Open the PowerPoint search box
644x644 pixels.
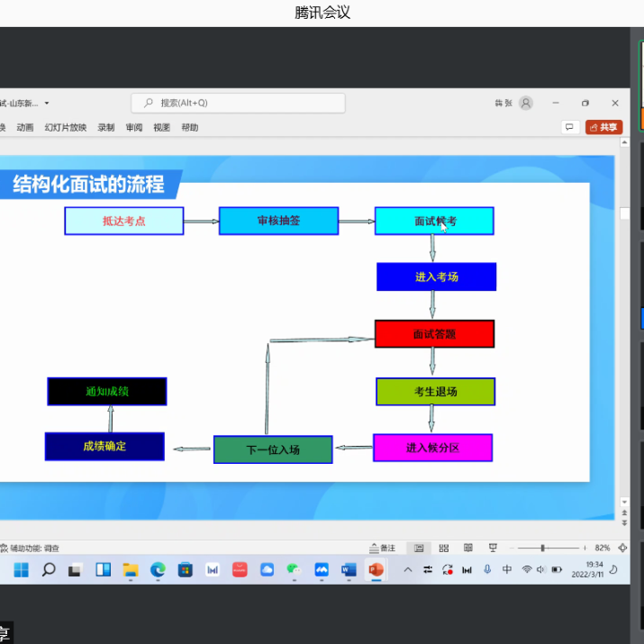pos(238,103)
